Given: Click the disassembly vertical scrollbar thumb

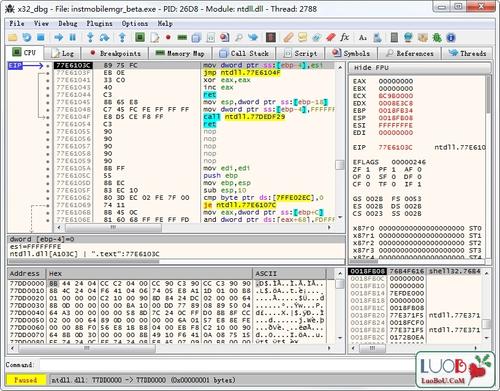Looking at the screenshot, I should 340,165.
